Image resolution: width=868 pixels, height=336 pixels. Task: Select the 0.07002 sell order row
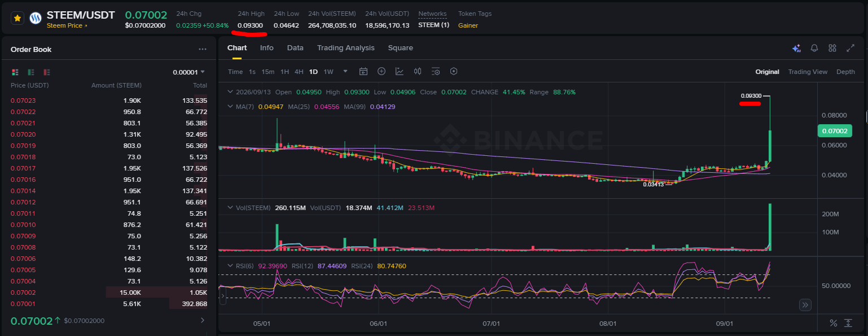click(109, 293)
